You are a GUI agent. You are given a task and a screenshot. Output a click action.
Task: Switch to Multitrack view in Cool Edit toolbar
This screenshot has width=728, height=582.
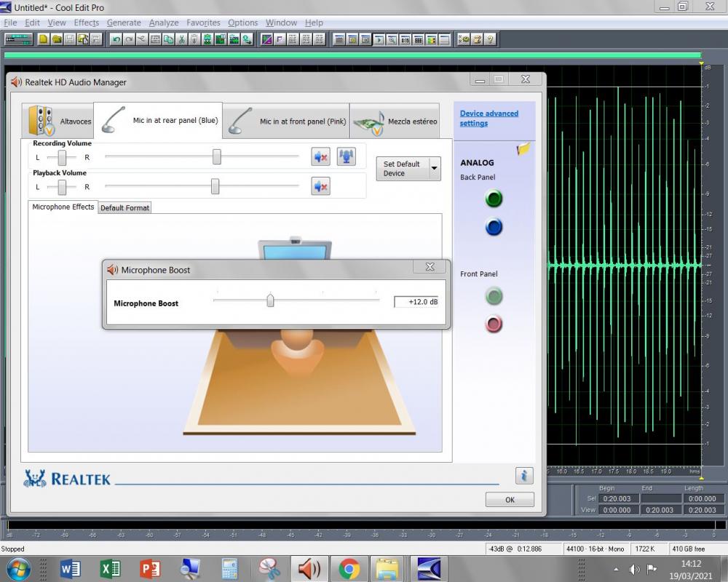point(19,39)
